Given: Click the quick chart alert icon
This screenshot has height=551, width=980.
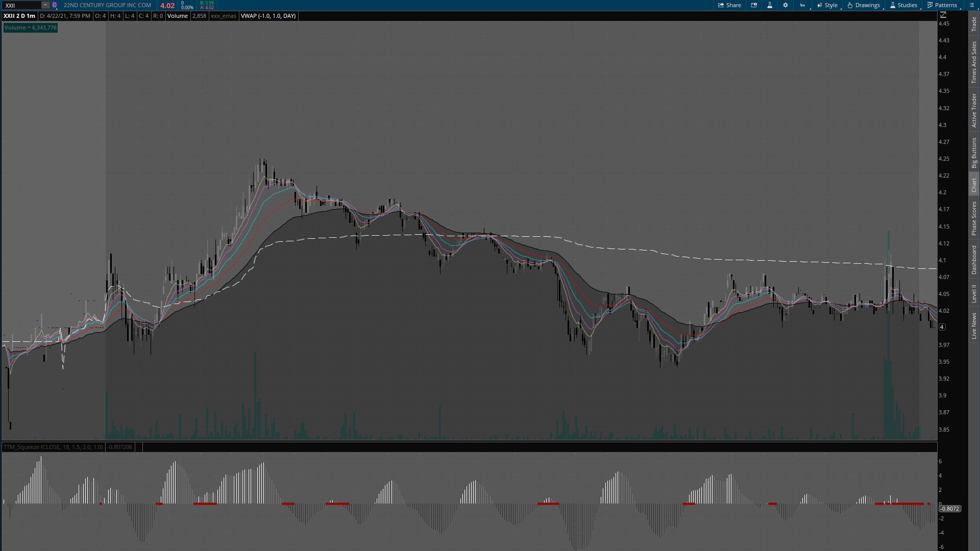Looking at the screenshot, I should tap(754, 5).
